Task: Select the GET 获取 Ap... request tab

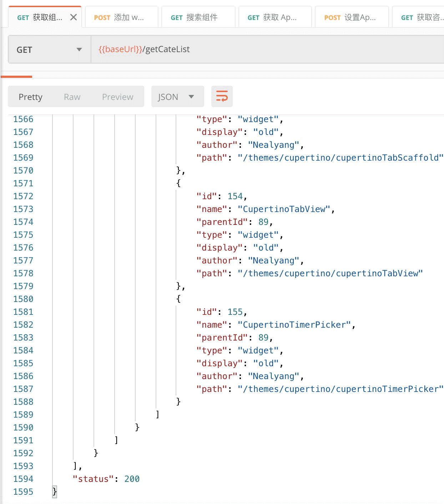Action: tap(275, 17)
